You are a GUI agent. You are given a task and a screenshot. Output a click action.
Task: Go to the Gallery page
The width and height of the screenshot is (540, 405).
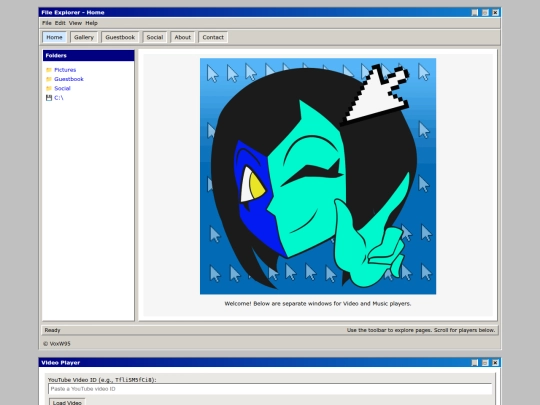point(84,37)
